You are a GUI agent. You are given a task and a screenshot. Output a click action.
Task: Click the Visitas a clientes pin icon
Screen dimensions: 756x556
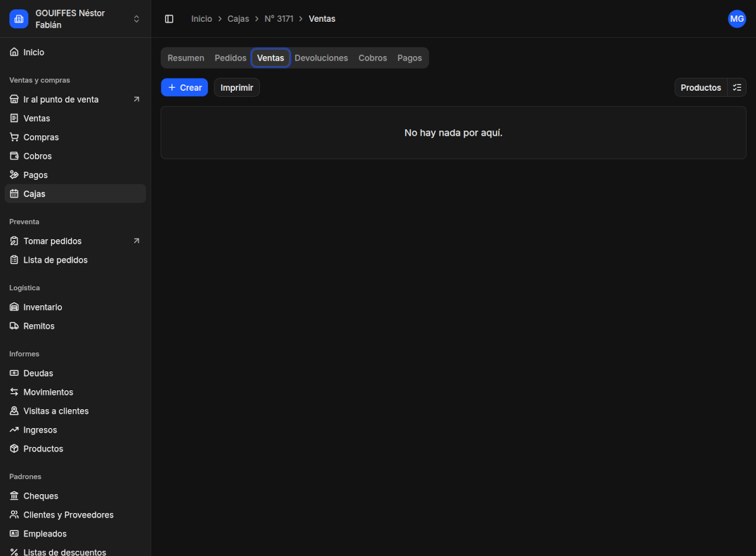pyautogui.click(x=14, y=411)
